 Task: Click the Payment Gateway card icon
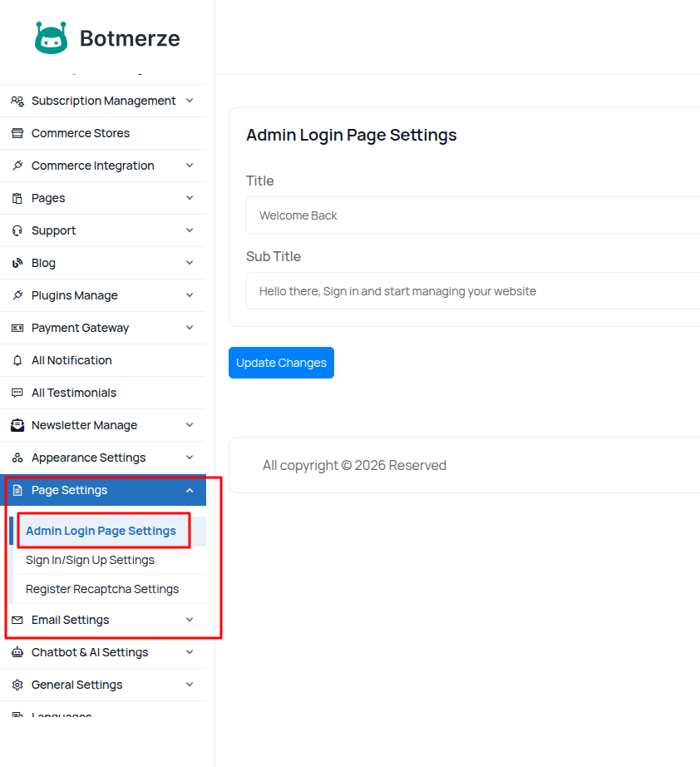[x=17, y=328]
